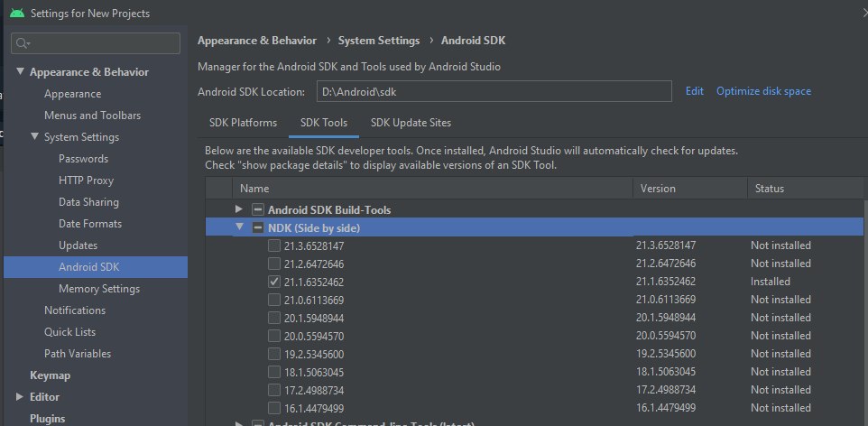Screen dimensions: 868x426
Task: Collapse the System Settings tree node
Action: (35, 136)
